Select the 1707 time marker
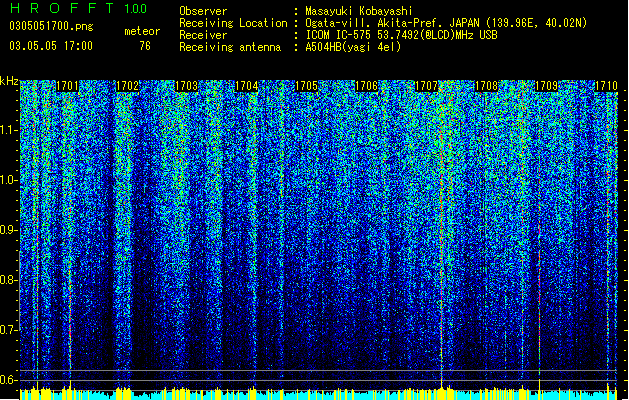The image size is (629, 400). pos(426,86)
